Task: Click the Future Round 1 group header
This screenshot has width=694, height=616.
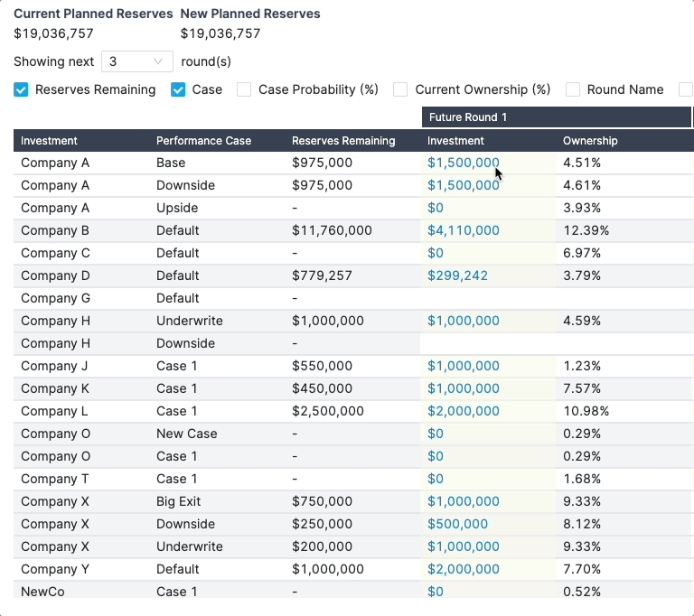Action: [x=468, y=117]
